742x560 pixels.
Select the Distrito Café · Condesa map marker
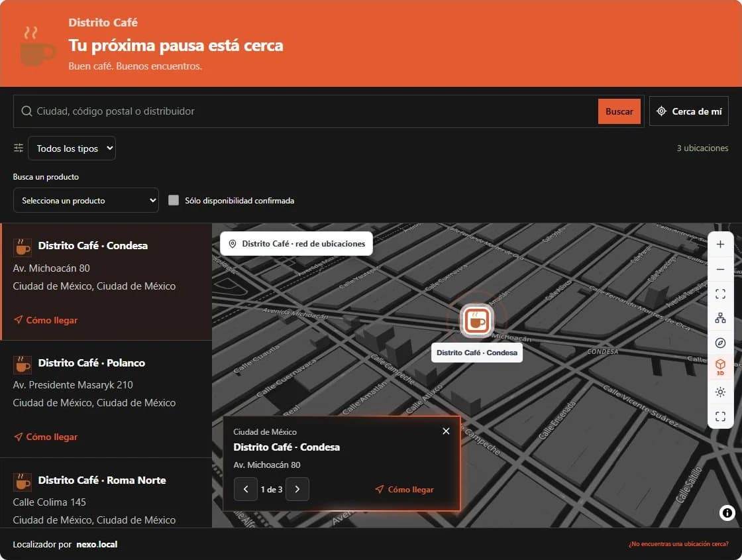point(476,321)
